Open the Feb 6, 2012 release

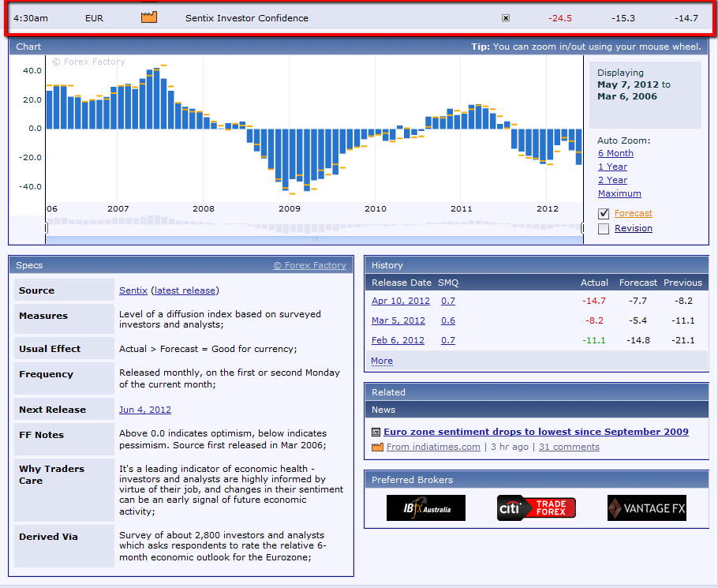pos(398,340)
